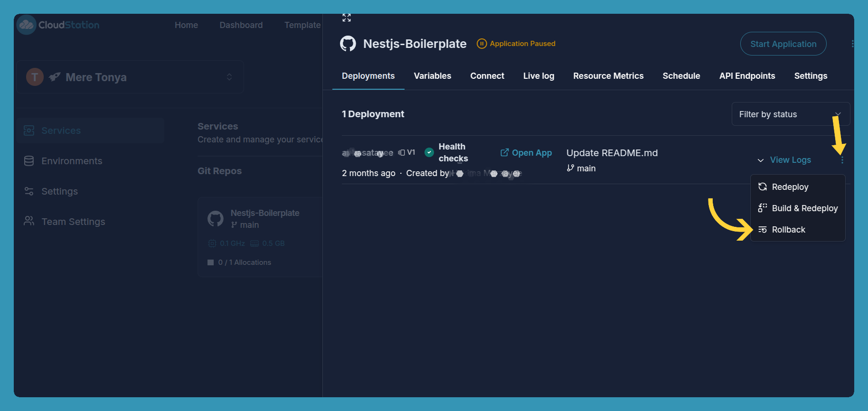Image resolution: width=868 pixels, height=411 pixels.
Task: Click the Start Application button
Action: point(783,44)
